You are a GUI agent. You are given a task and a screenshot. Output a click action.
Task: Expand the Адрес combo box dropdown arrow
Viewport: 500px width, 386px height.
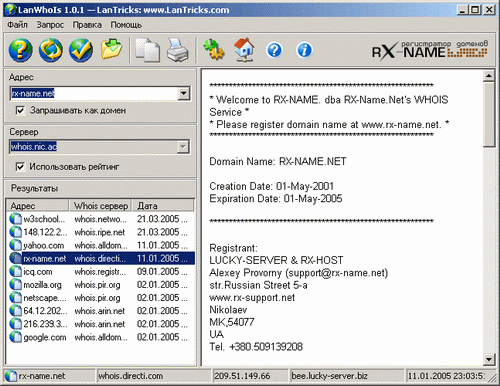click(183, 93)
